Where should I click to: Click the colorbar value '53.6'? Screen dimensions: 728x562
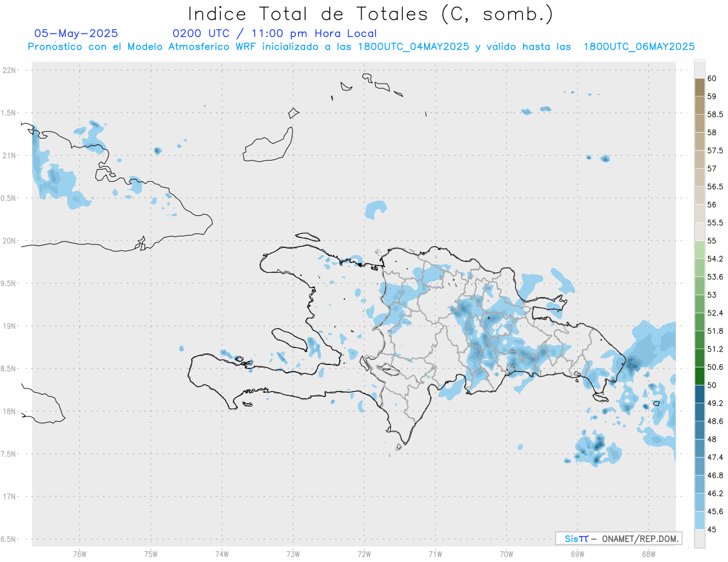pyautogui.click(x=715, y=277)
